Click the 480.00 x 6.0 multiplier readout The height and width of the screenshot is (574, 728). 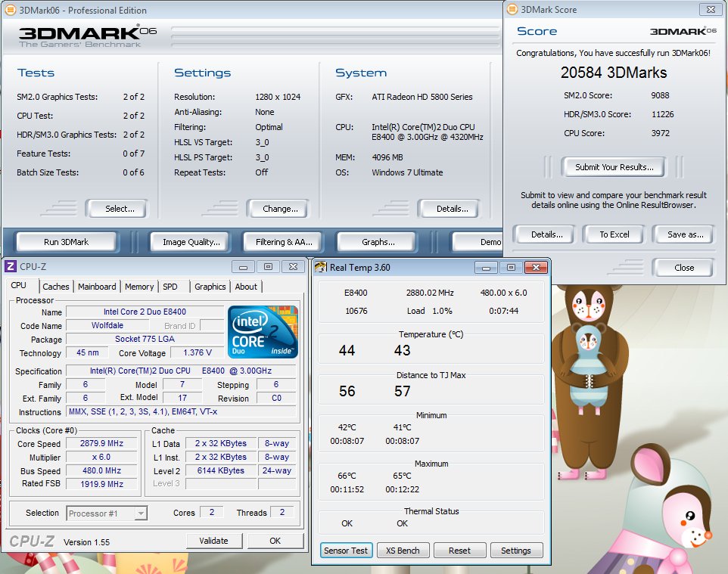coord(503,293)
